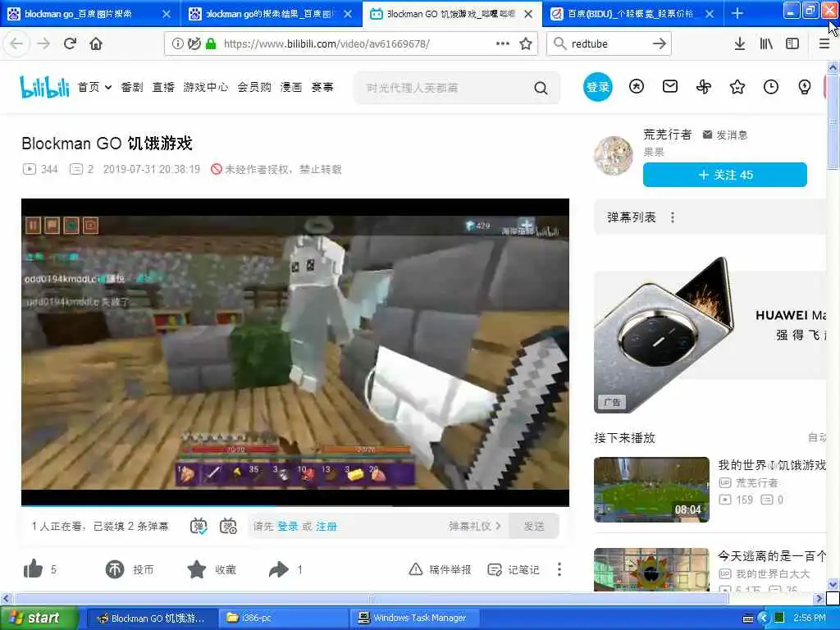840x630 pixels.
Task: Open a new browser tab
Action: (x=737, y=13)
